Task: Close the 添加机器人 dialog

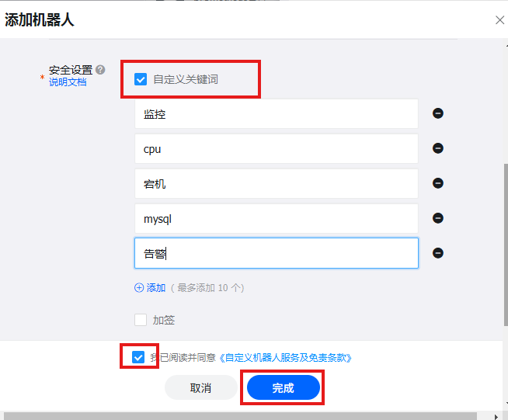Action: 499,20
